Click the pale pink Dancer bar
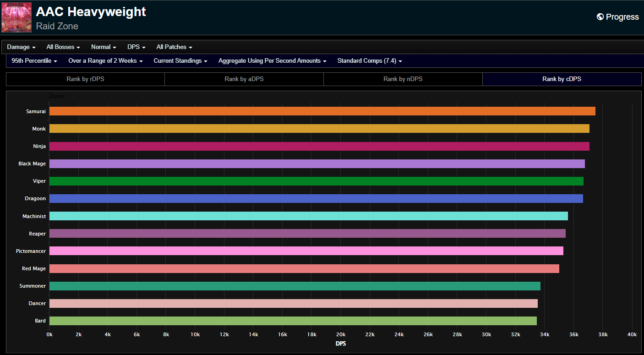Image resolution: width=644 pixels, height=355 pixels. click(294, 303)
